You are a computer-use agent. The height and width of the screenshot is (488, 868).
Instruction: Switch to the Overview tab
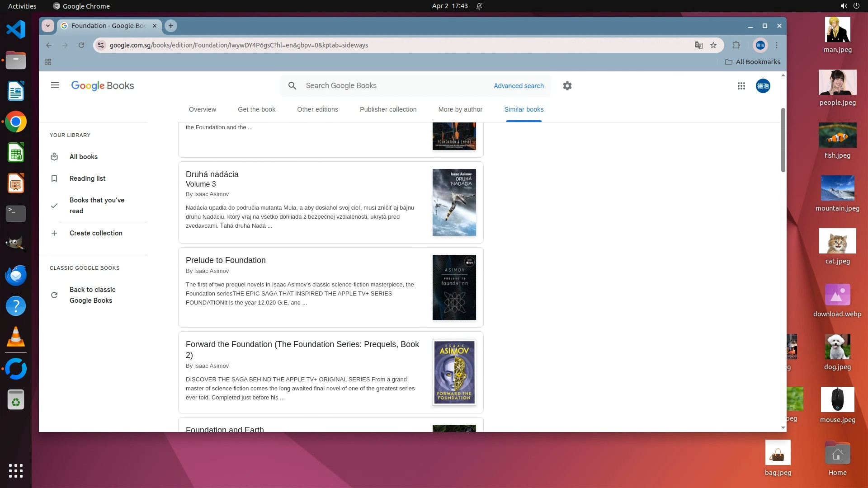(x=202, y=109)
